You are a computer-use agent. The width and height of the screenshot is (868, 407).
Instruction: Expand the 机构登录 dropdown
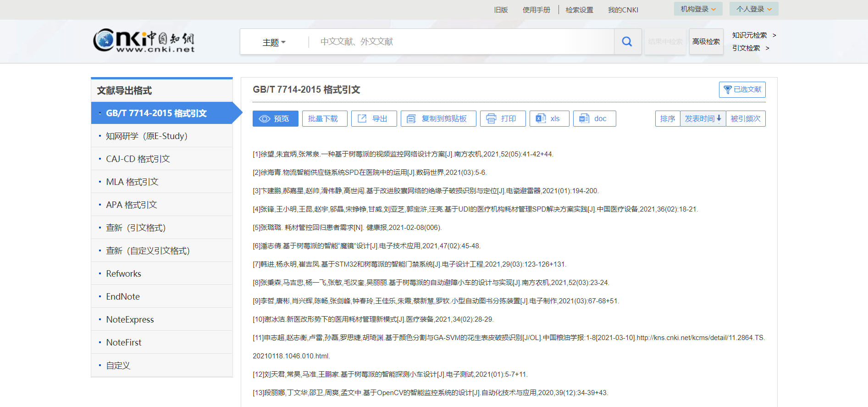pyautogui.click(x=698, y=9)
